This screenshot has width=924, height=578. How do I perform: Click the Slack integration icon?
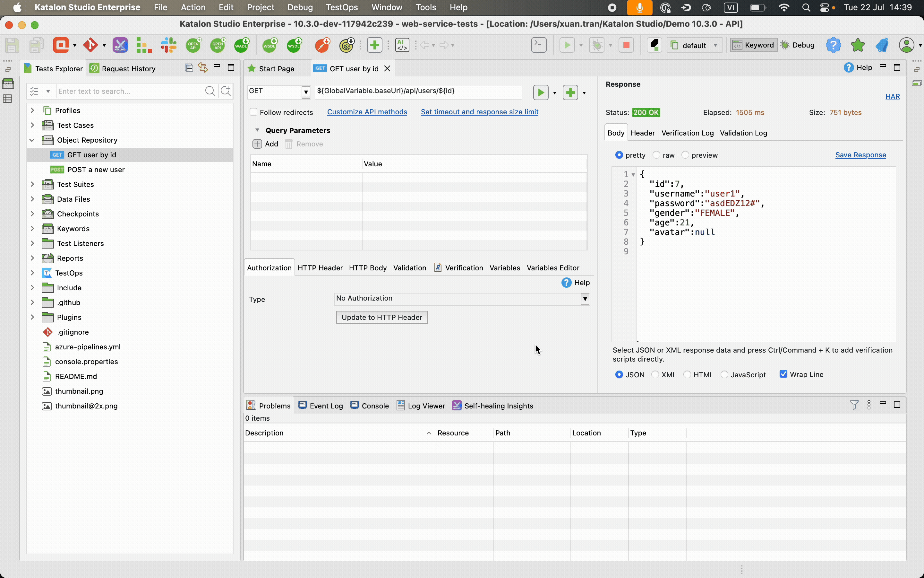[x=168, y=45]
